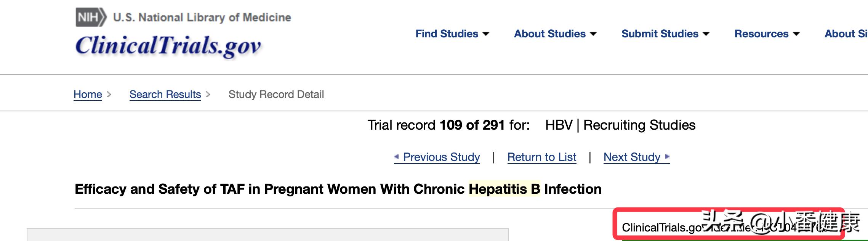
Task: Click the highlighted Hepatitis B term
Action: pos(504,189)
